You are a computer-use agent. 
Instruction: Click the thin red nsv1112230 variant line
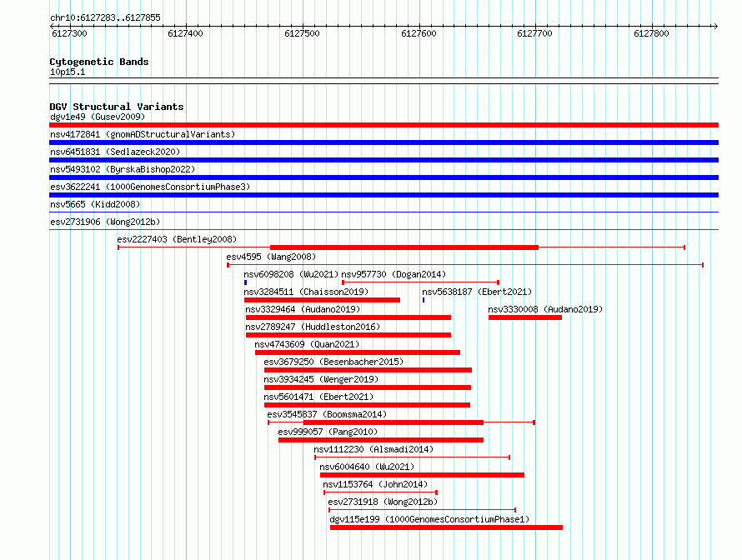tap(412, 457)
